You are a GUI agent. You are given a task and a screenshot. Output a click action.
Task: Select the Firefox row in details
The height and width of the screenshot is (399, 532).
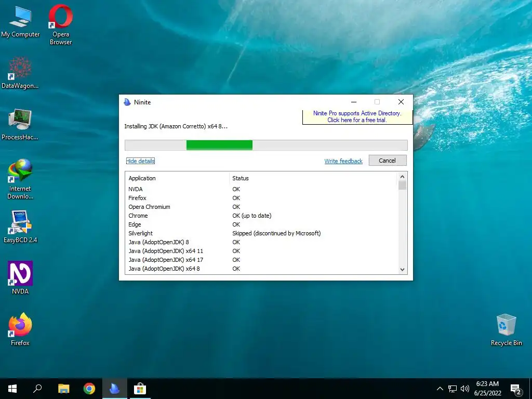click(x=261, y=198)
